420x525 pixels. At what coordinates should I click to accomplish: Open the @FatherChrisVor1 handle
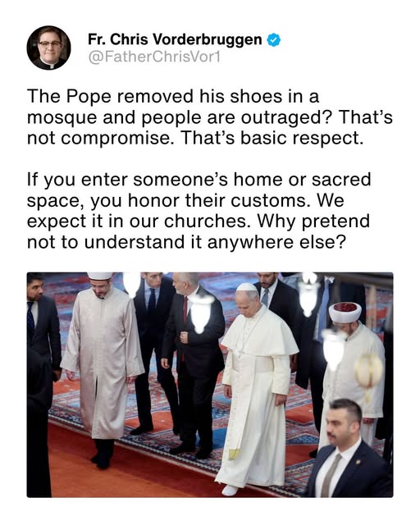[x=154, y=57]
